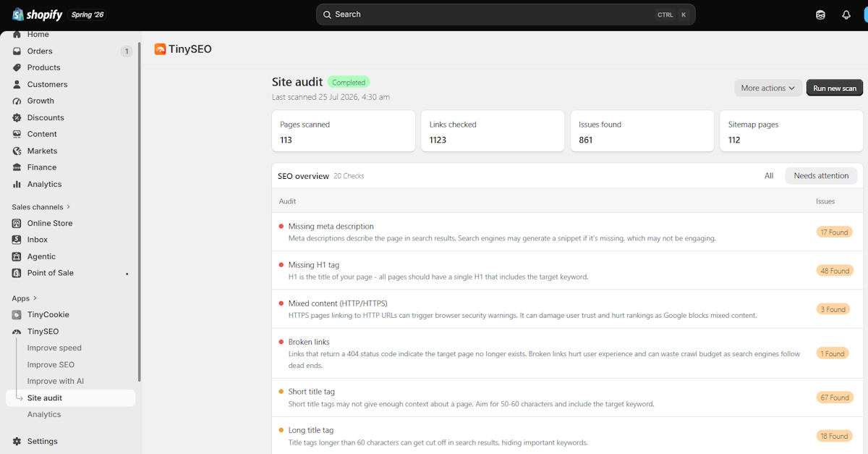Click the Last scanned date text
The width and height of the screenshot is (868, 454).
(x=331, y=97)
